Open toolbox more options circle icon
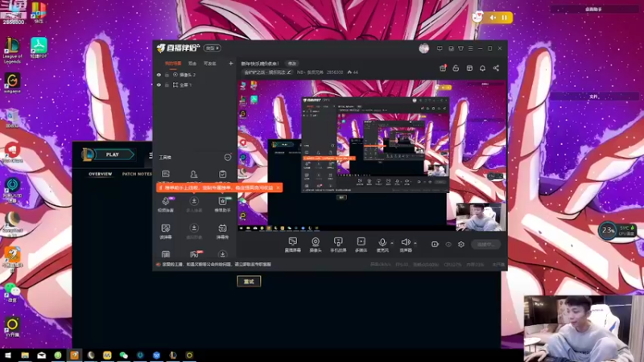The width and height of the screenshot is (644, 362). (228, 157)
